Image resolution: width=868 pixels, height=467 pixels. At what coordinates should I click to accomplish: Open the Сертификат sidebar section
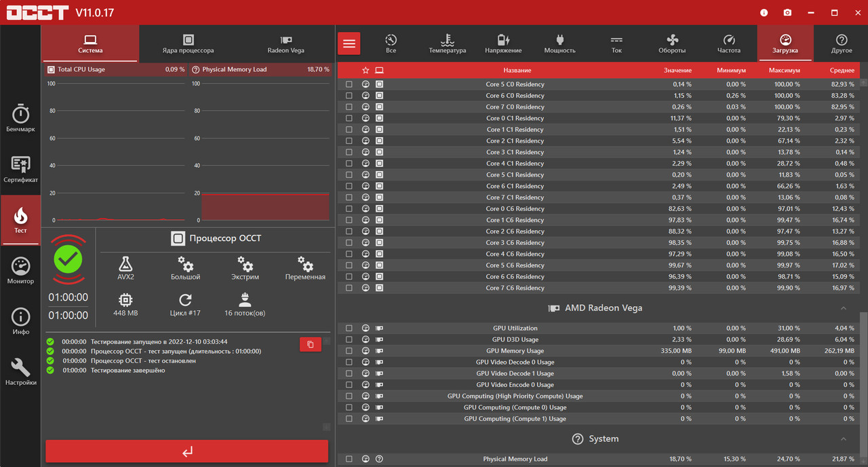[x=20, y=169]
